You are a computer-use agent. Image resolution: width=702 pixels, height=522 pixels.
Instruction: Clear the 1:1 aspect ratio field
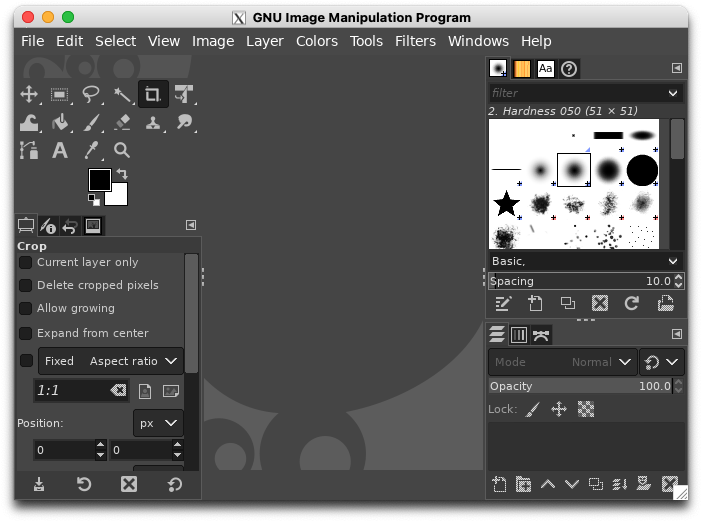(118, 390)
